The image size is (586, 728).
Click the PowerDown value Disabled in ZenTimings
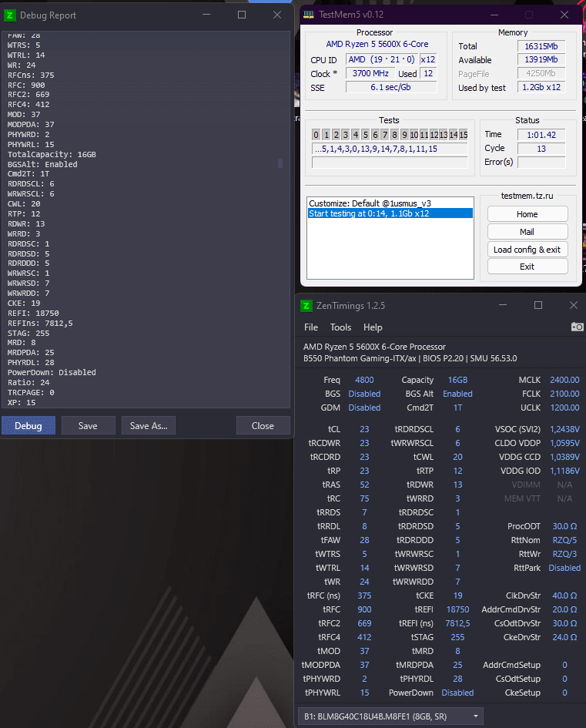(x=457, y=693)
